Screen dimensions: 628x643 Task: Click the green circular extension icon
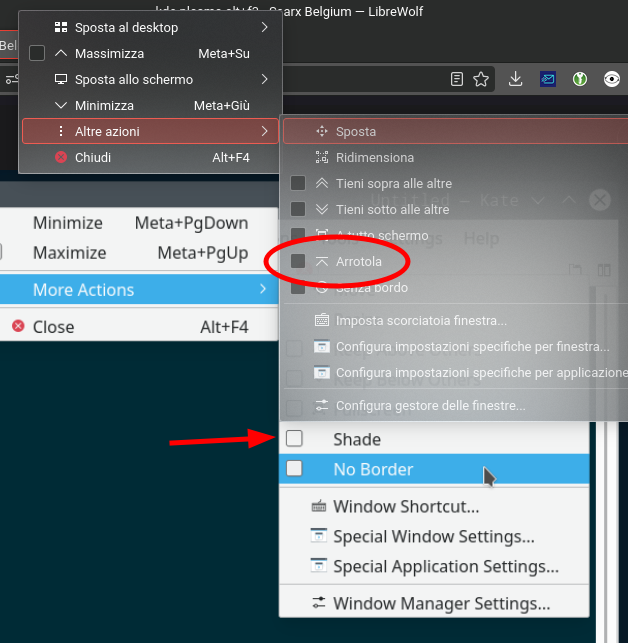coord(580,79)
